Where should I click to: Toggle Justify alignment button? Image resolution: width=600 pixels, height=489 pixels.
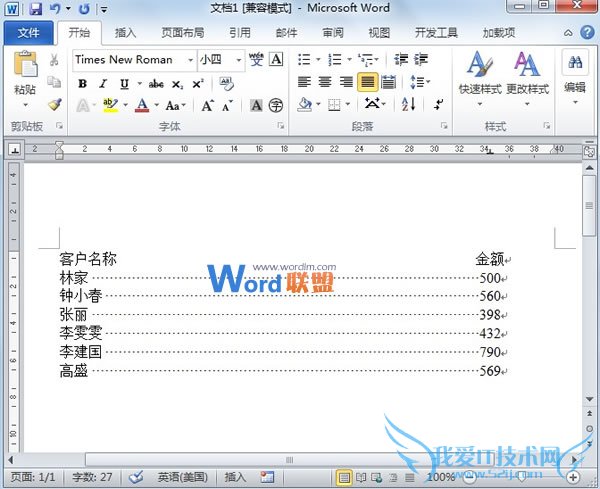tap(368, 82)
